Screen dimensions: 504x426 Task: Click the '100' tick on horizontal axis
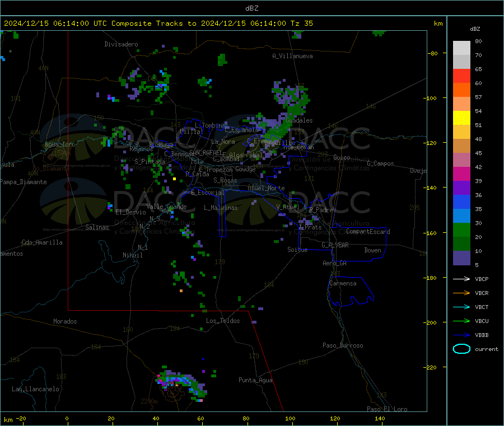[x=290, y=418]
